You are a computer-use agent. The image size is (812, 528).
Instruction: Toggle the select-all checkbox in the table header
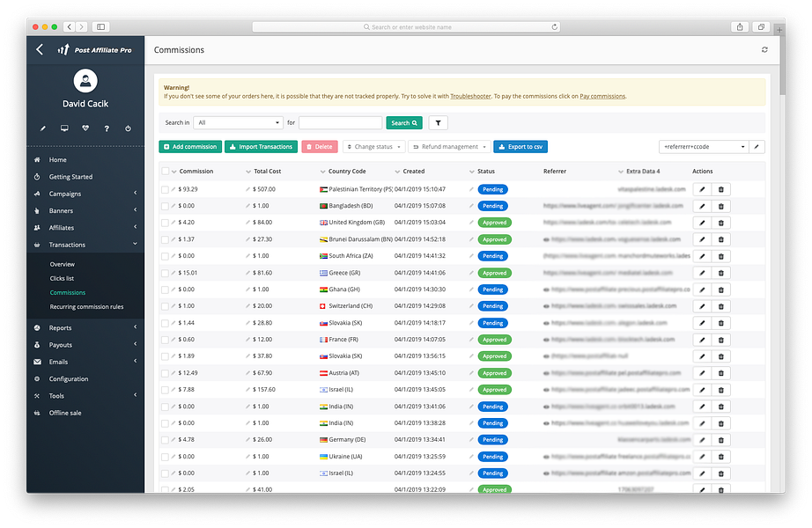click(x=164, y=171)
